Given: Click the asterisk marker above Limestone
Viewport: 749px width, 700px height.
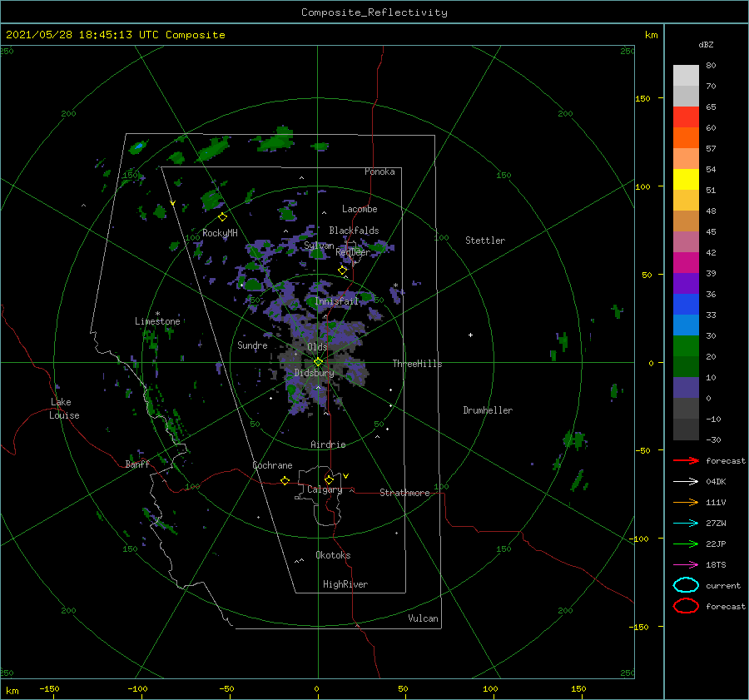Looking at the screenshot, I should [x=157, y=314].
